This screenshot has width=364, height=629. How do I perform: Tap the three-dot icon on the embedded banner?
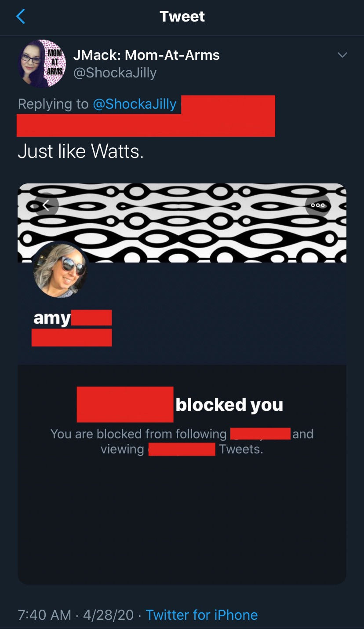click(x=318, y=205)
